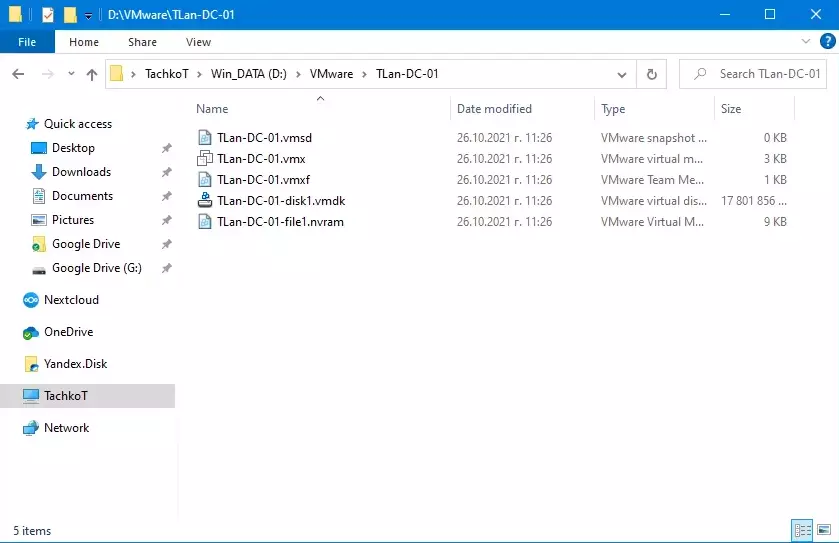Switch to Details view icon in status bar
The image size is (839, 543).
click(802, 530)
